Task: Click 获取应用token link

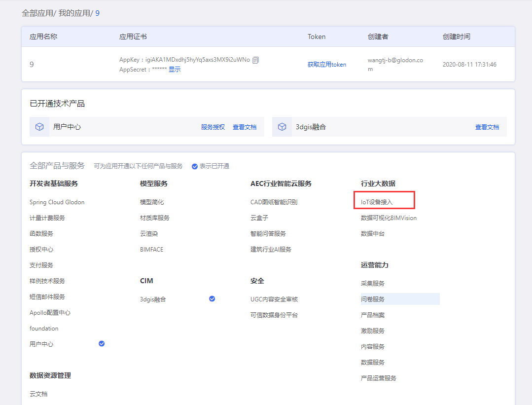Action: pyautogui.click(x=326, y=65)
